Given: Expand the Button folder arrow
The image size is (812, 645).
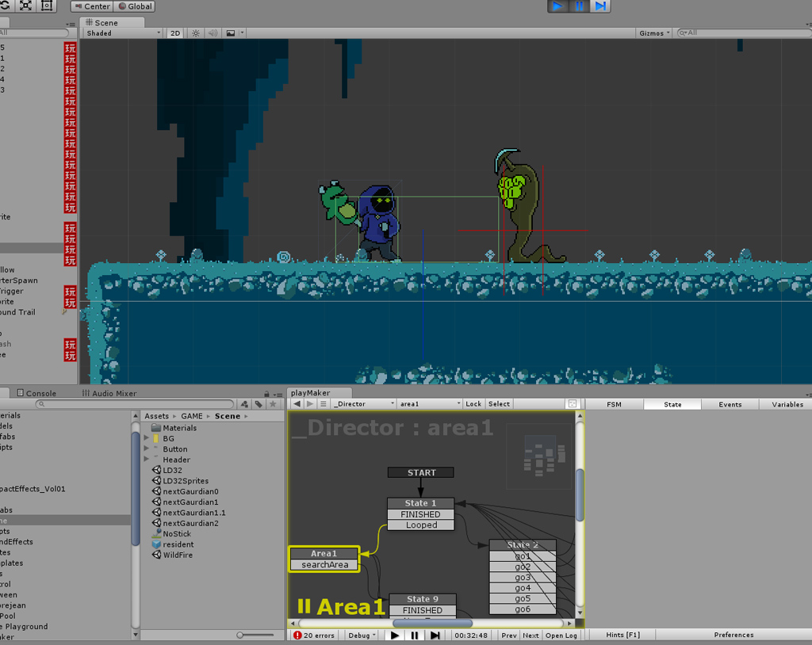Looking at the screenshot, I should pyautogui.click(x=146, y=448).
